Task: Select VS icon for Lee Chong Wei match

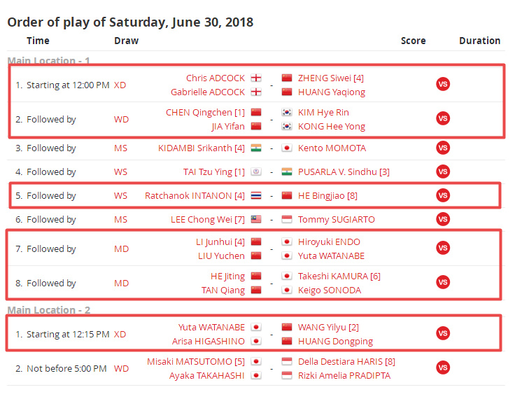Action: [x=442, y=220]
